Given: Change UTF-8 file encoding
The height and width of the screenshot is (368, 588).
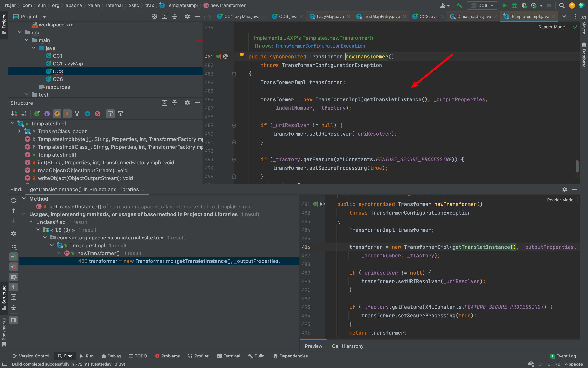Looking at the screenshot, I should 554,364.
